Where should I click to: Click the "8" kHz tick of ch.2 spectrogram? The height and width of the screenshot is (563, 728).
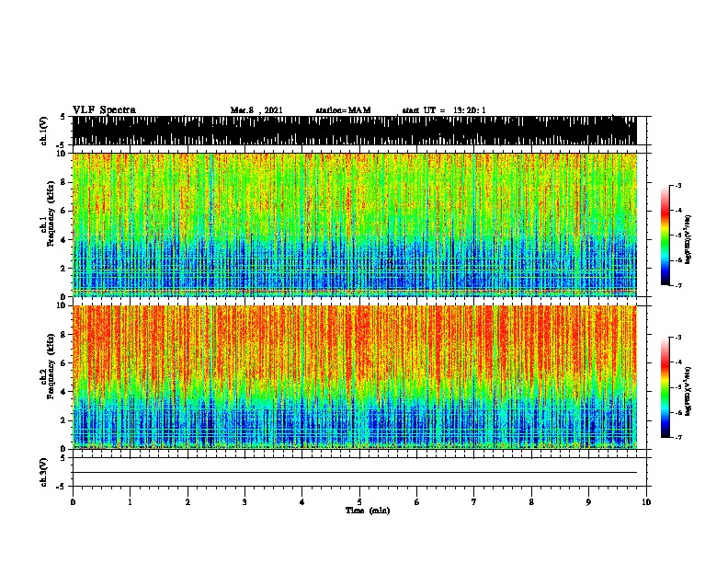tap(64, 335)
